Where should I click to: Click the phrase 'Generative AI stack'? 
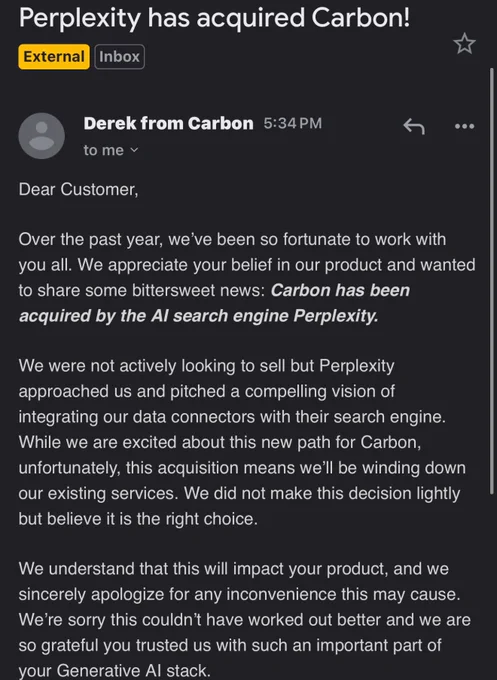[x=132, y=670]
